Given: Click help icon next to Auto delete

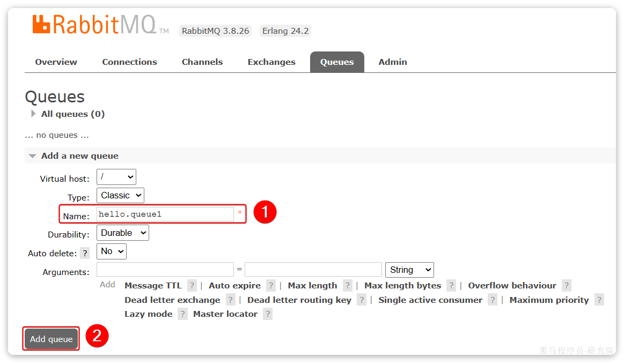Looking at the screenshot, I should point(85,254).
